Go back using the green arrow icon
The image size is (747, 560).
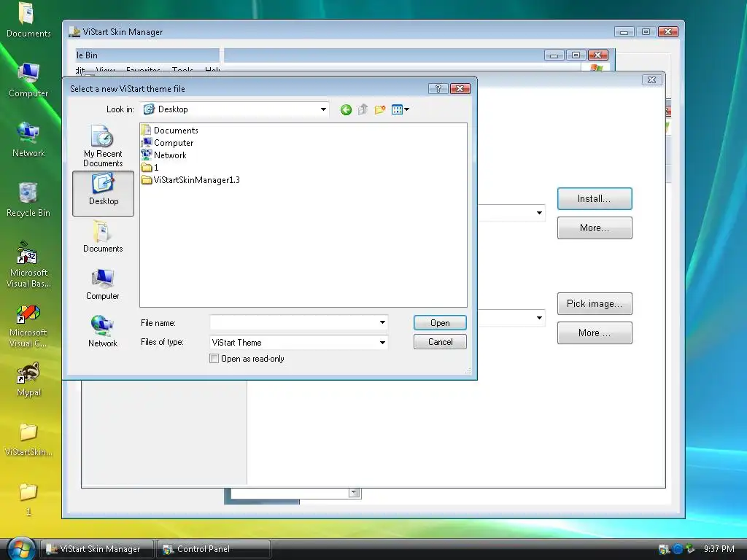(x=347, y=110)
